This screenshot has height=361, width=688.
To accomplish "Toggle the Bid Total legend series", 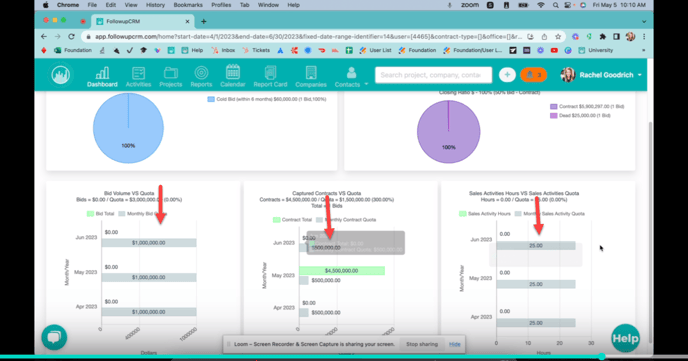I will pyautogui.click(x=100, y=214).
